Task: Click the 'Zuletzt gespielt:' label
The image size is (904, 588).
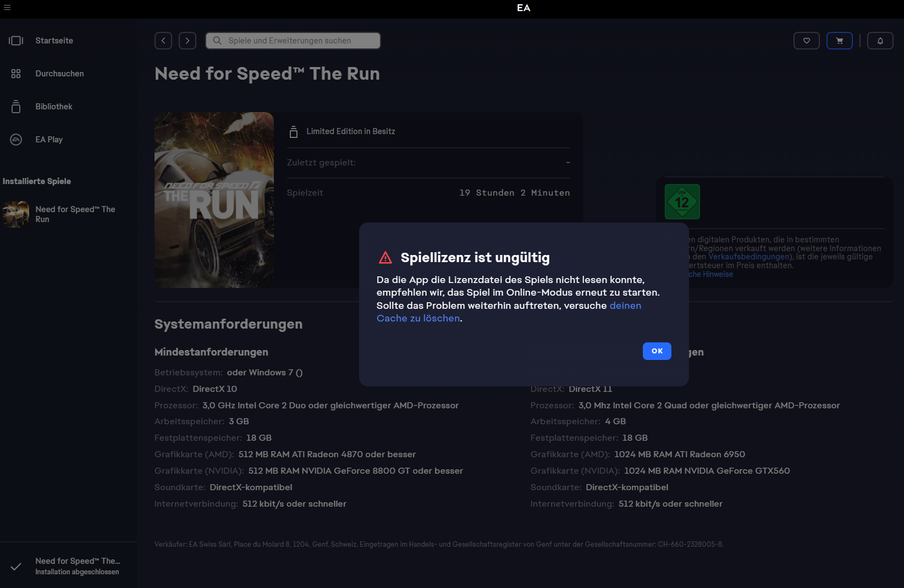Action: point(322,163)
